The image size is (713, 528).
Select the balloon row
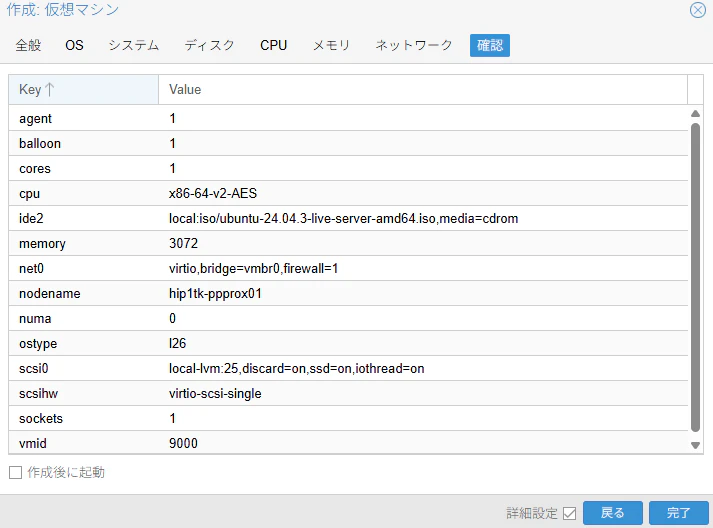348,143
